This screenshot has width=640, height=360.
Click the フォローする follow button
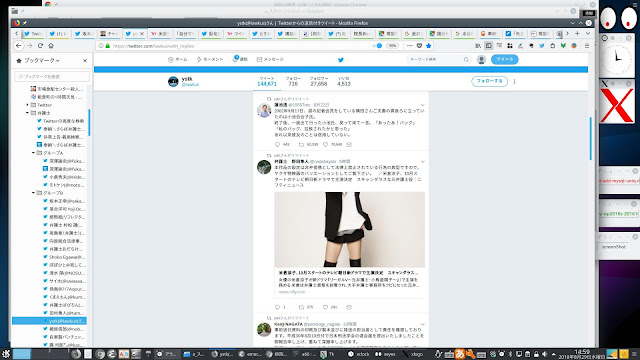[489, 81]
